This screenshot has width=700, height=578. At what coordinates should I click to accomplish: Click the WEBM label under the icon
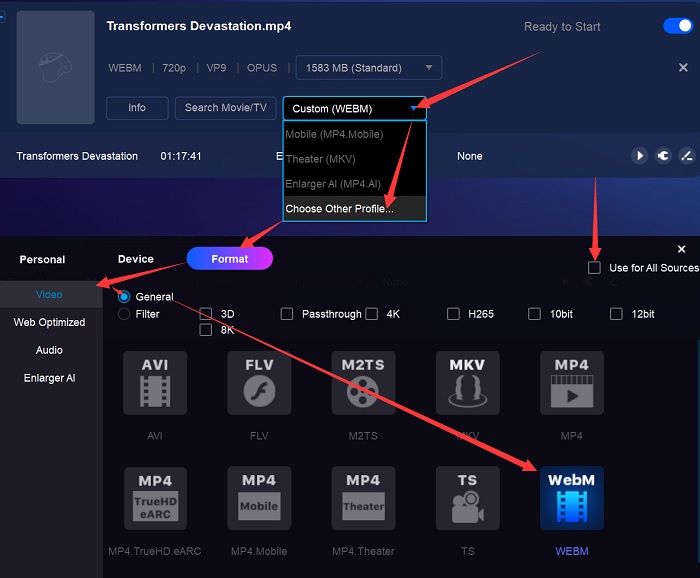572,551
